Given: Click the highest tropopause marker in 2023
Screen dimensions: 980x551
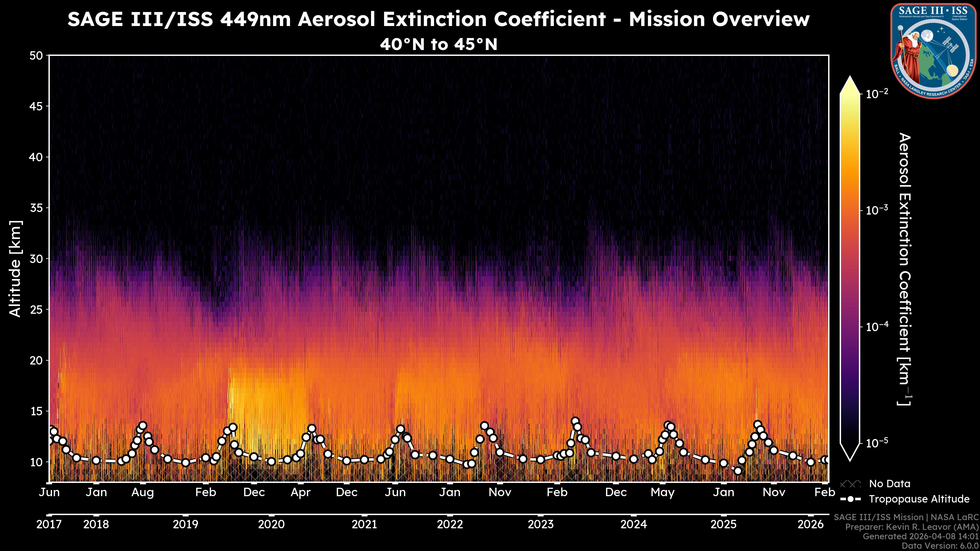Looking at the screenshot, I should (x=575, y=421).
